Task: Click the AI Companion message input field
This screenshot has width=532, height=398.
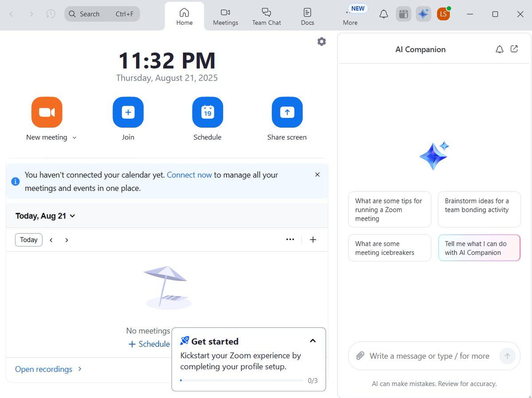Action: [430, 356]
